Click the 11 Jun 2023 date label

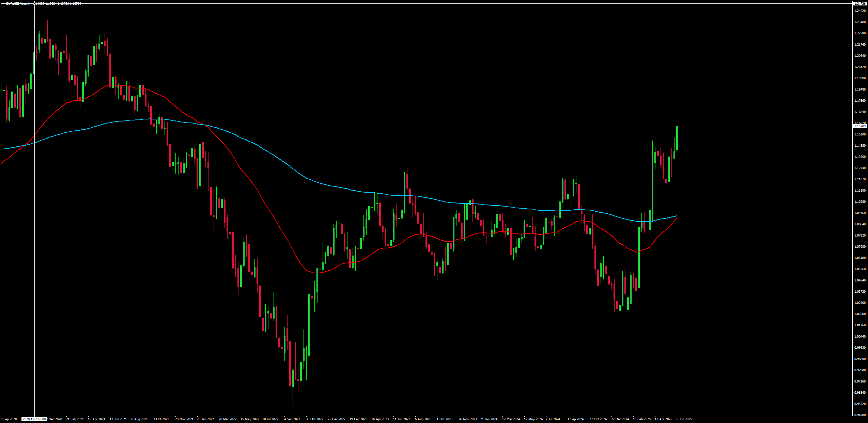pyautogui.click(x=402, y=419)
